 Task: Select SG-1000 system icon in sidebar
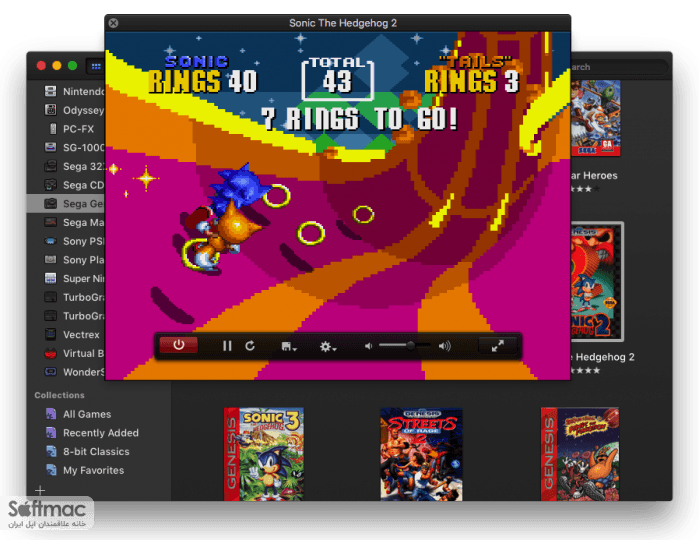click(x=51, y=147)
